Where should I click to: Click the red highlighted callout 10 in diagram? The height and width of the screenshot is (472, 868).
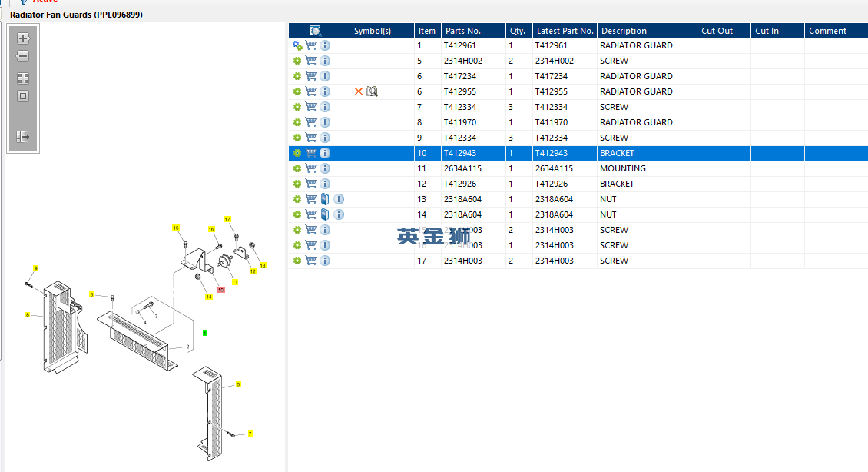[x=220, y=290]
